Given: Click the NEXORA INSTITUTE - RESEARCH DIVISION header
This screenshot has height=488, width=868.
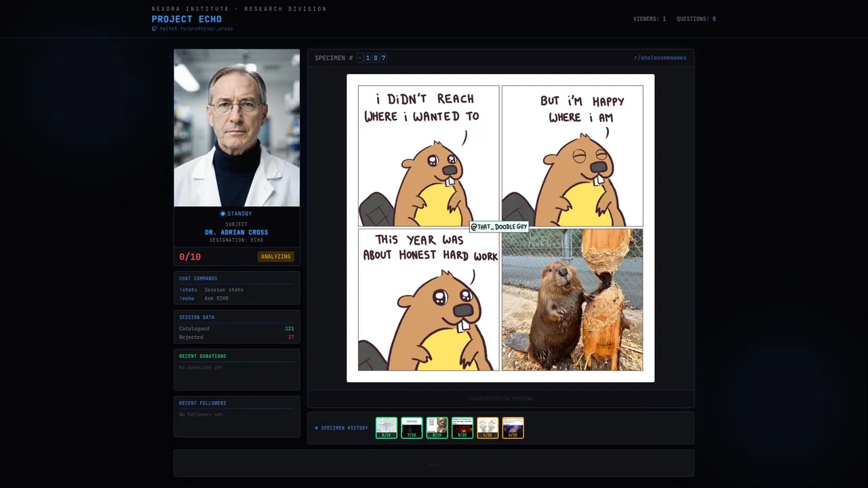Looking at the screenshot, I should coord(239,9).
